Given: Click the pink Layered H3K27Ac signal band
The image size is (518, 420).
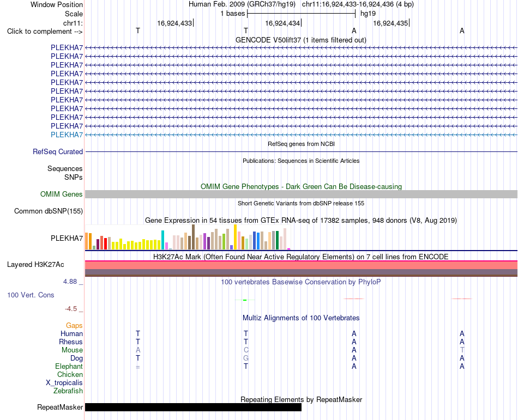Looking at the screenshot, I should (x=301, y=265).
